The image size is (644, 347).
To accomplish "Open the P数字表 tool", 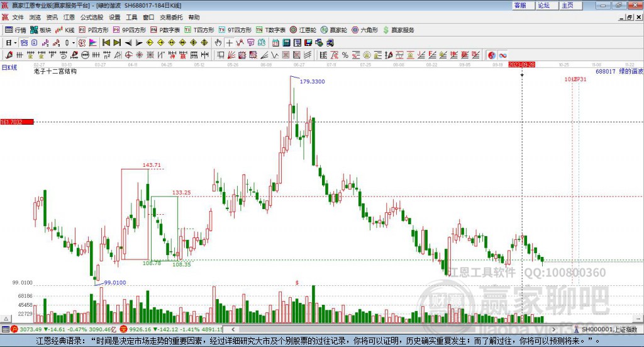I will (165, 30).
